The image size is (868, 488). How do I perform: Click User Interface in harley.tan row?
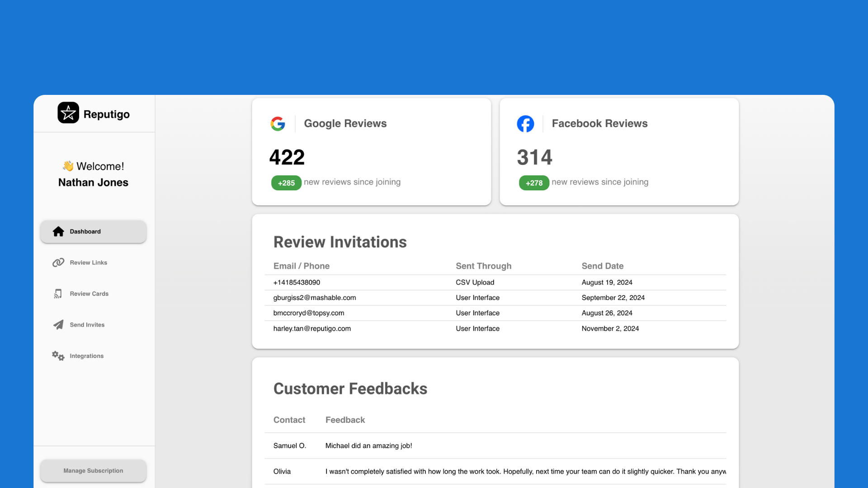tap(478, 328)
